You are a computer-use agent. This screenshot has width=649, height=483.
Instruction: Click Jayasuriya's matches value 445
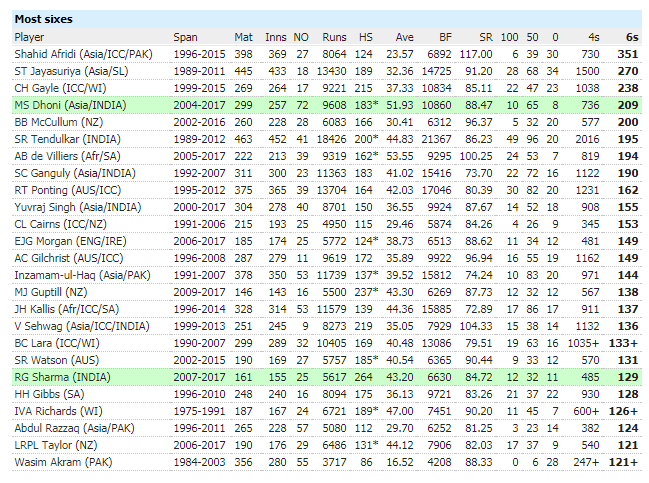243,71
